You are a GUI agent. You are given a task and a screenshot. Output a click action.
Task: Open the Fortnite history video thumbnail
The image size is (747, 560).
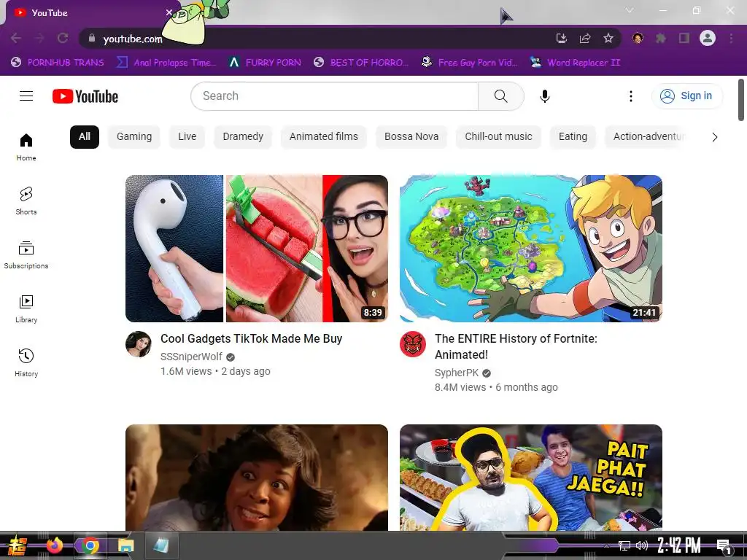(x=531, y=249)
